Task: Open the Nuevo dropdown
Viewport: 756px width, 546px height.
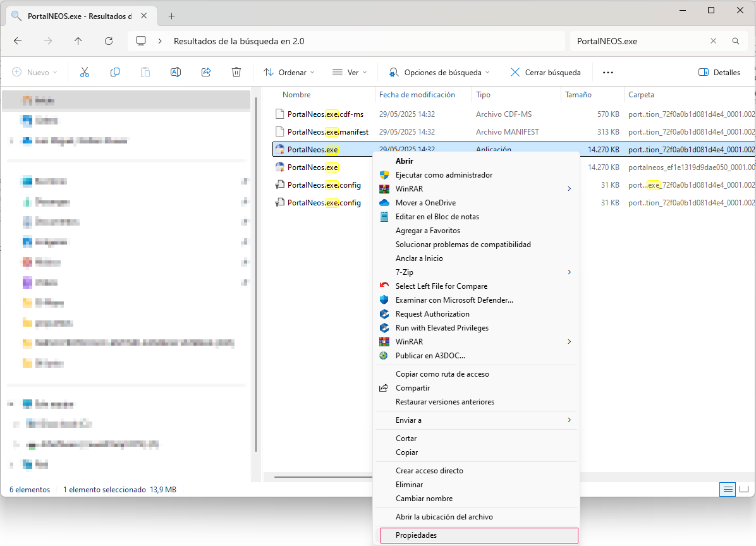Action: click(x=35, y=72)
